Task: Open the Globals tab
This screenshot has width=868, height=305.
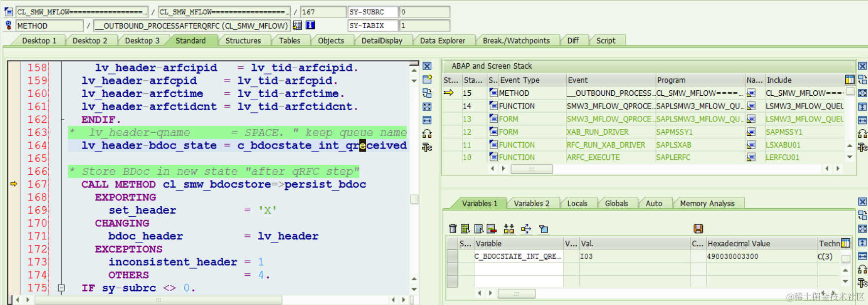Action: [x=616, y=203]
